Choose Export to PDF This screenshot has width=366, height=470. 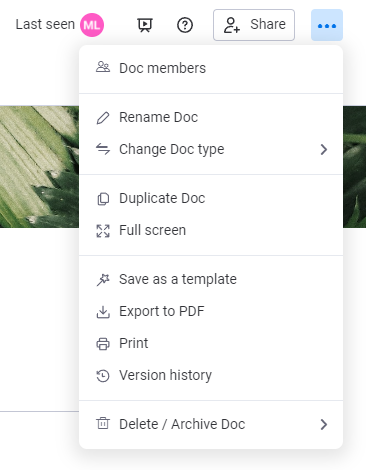(x=211, y=311)
